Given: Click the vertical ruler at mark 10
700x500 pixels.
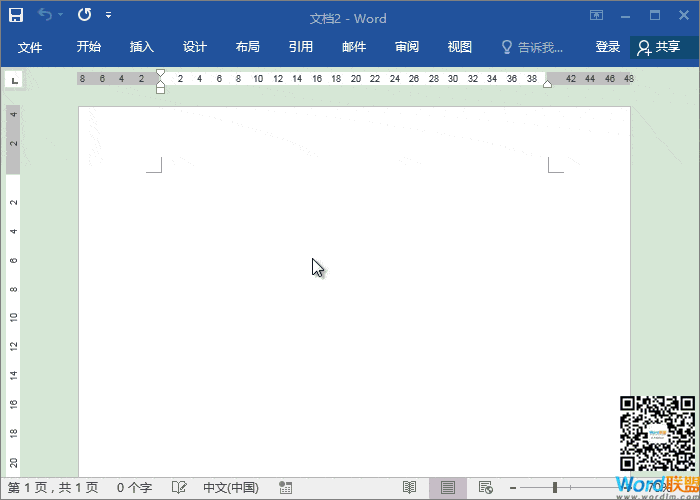Looking at the screenshot, I should [13, 317].
